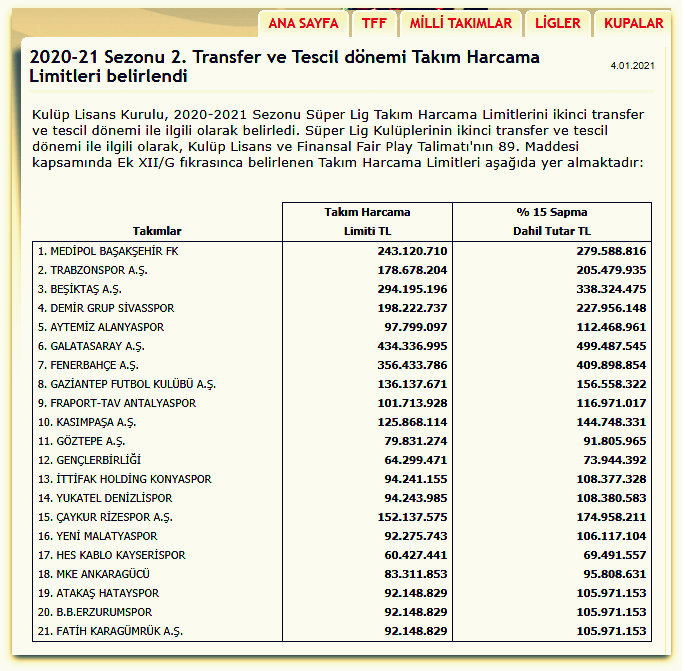Click Konyaspor limit value 94.241.155

416,479
